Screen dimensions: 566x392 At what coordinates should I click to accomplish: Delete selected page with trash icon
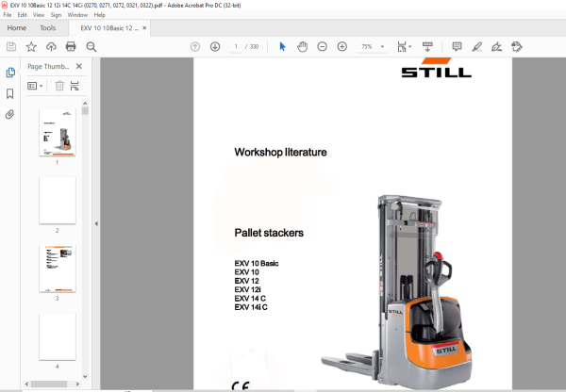[59, 86]
